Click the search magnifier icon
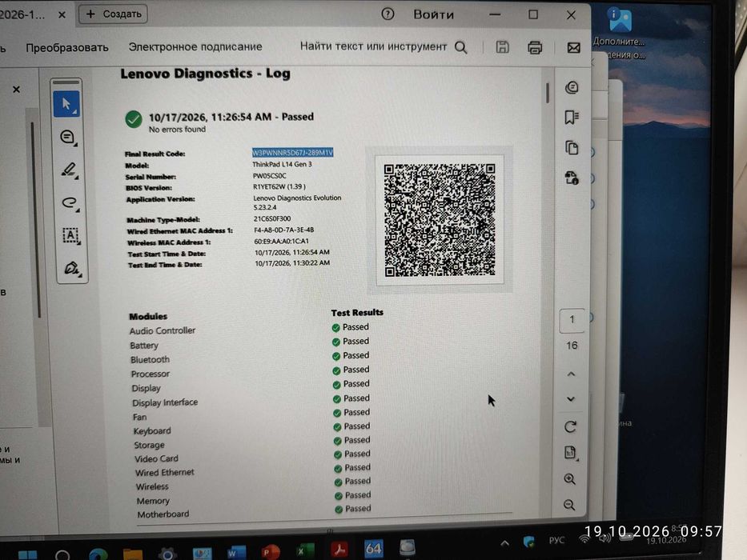The height and width of the screenshot is (560, 747). (x=460, y=47)
